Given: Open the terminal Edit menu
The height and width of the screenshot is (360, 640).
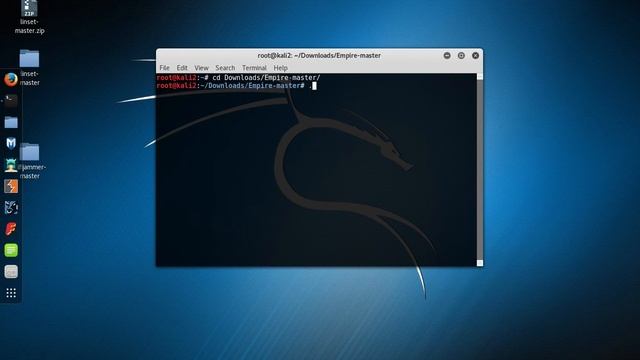Looking at the screenshot, I should tap(182, 68).
